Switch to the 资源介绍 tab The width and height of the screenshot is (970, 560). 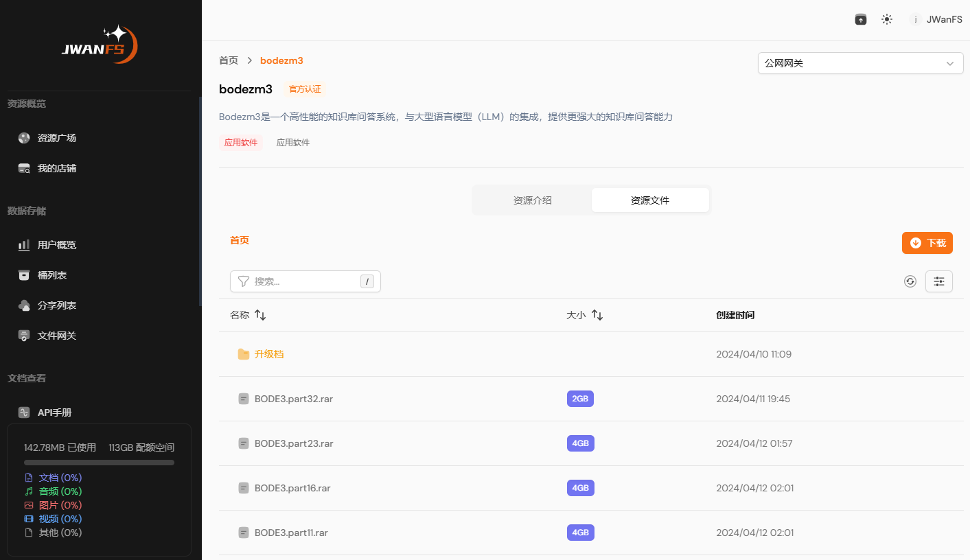click(533, 200)
